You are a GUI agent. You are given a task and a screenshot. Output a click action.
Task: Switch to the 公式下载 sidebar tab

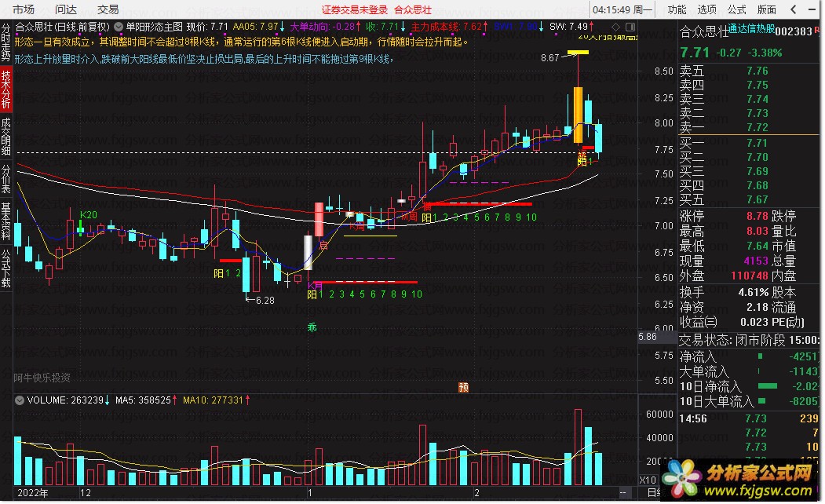(5, 268)
